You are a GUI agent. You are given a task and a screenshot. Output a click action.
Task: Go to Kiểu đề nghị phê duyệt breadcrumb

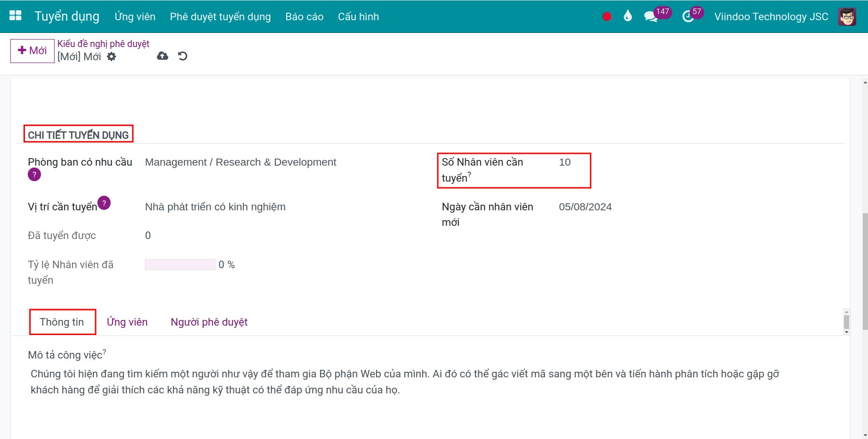pyautogui.click(x=103, y=44)
